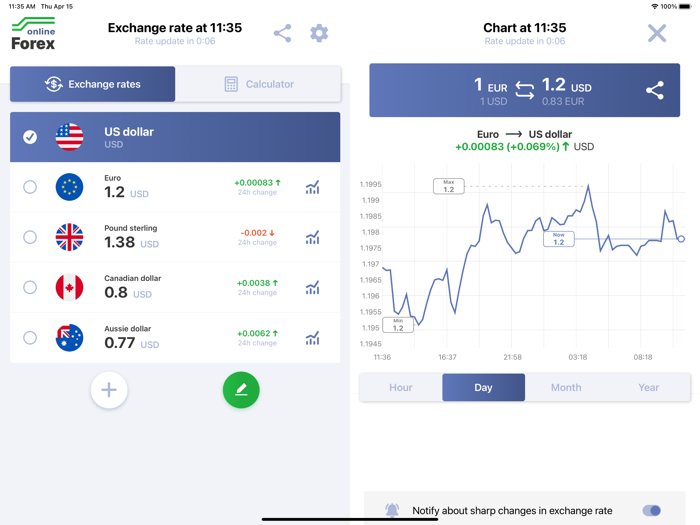This screenshot has height=525, width=700.
Task: Click the battery indicator in status bar
Action: (x=685, y=6)
